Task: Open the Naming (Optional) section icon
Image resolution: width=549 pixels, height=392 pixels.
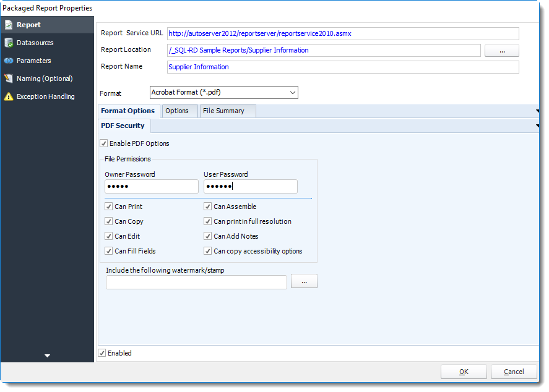Action: [8, 79]
